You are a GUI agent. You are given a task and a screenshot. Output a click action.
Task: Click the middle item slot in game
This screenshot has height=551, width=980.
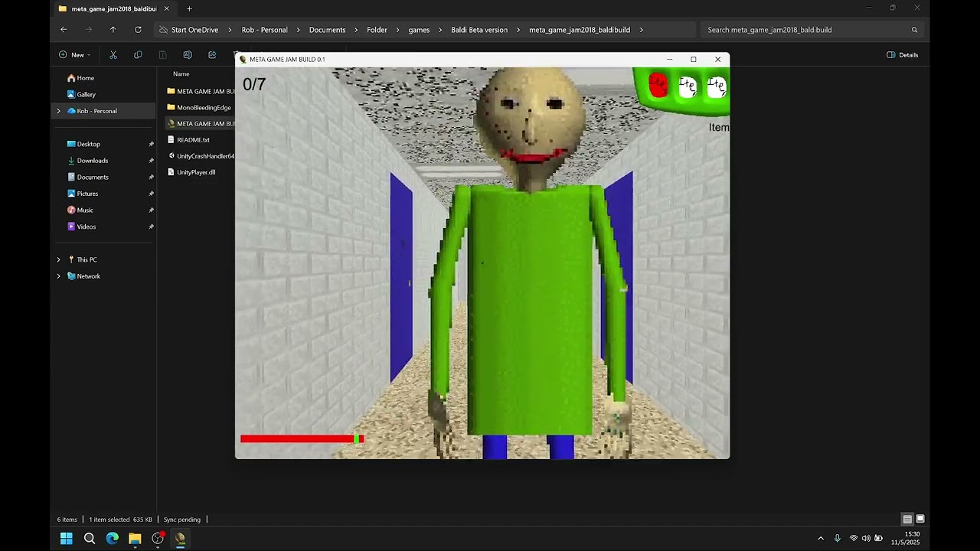[688, 86]
